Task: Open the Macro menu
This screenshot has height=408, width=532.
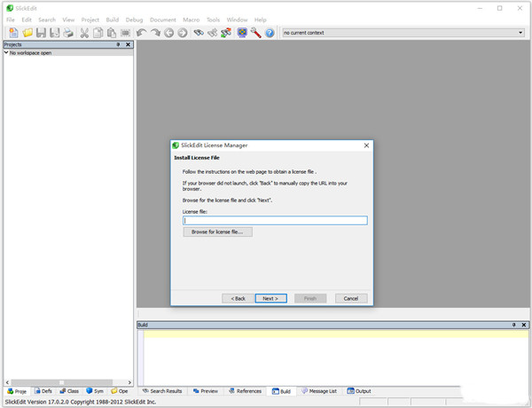Action: point(191,20)
